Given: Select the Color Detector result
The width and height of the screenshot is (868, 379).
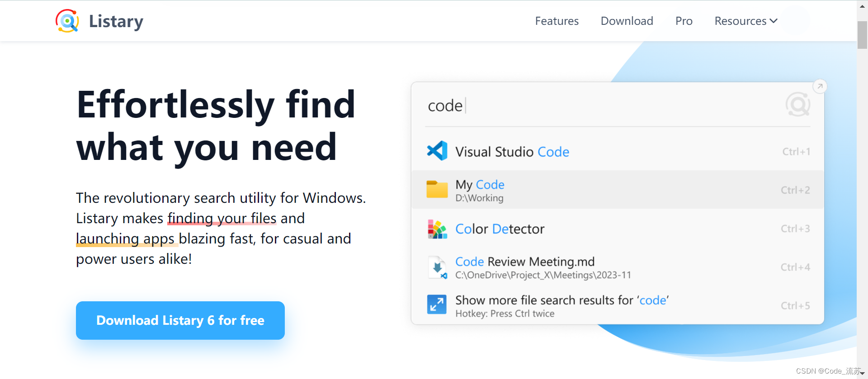Looking at the screenshot, I should point(618,229).
